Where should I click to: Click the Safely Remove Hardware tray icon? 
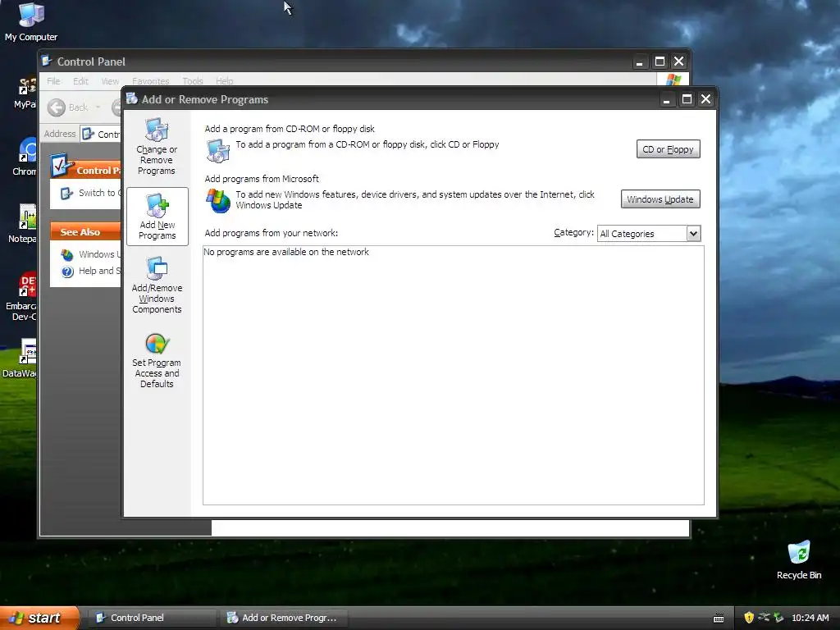point(778,618)
